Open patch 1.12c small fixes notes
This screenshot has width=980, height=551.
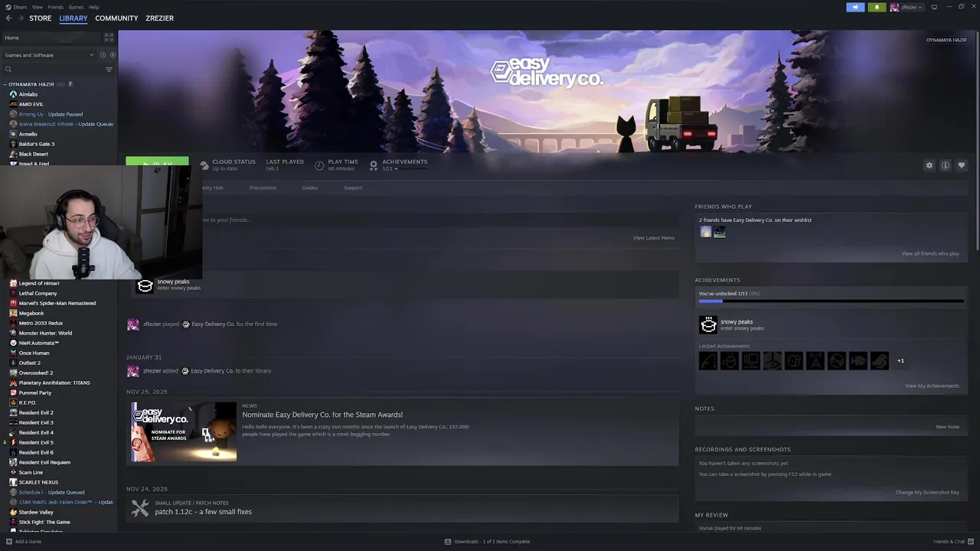pyautogui.click(x=203, y=512)
